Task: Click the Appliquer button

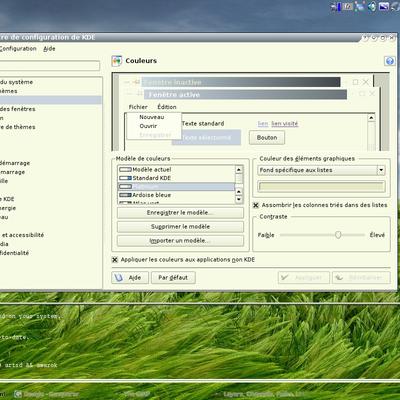Action: point(304,278)
